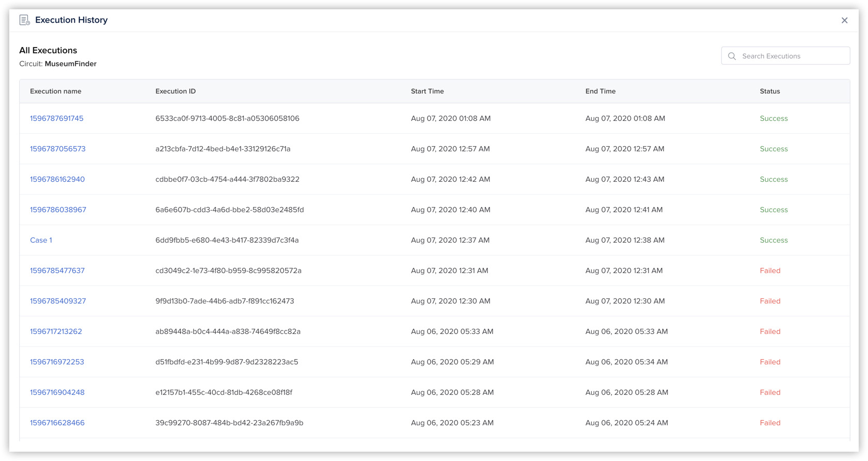Open execution 1596786162940
This screenshot has height=461, width=868.
pos(57,179)
